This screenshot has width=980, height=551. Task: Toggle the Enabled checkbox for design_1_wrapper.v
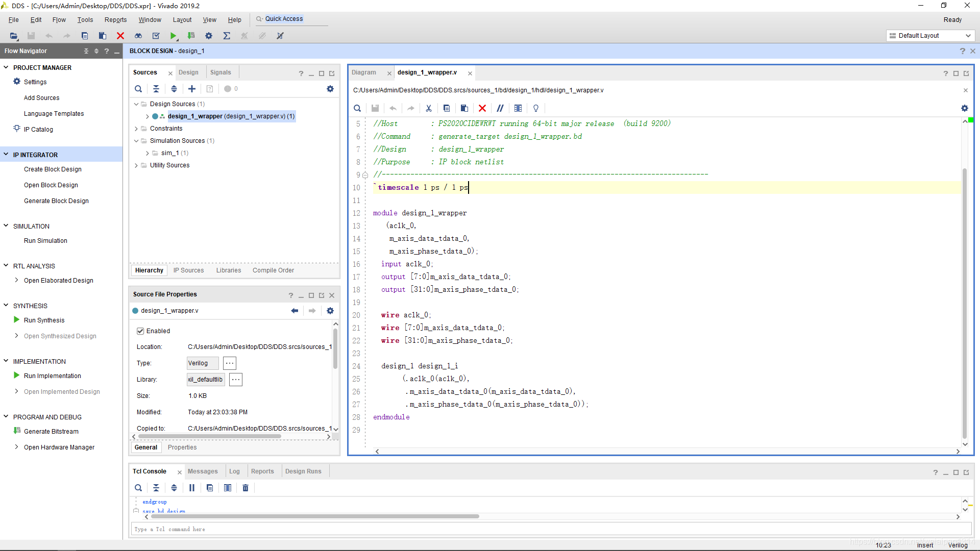point(140,331)
